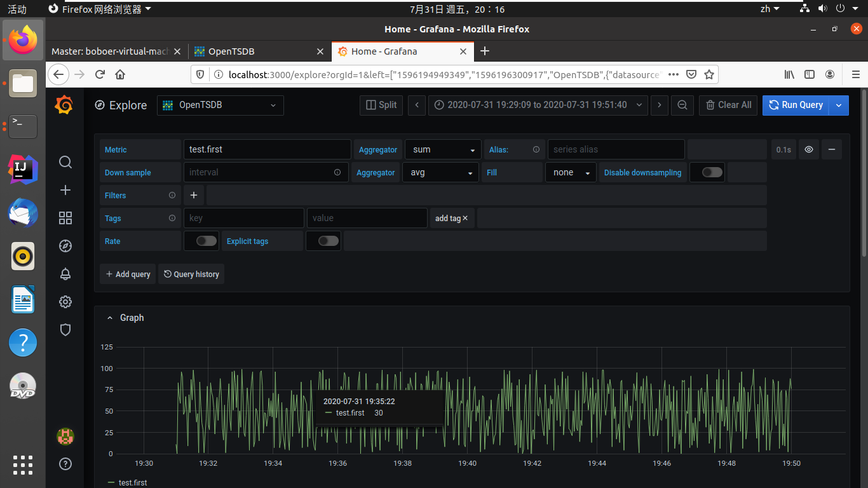Open clock and calendar menu in top bar
Image resolution: width=868 pixels, height=488 pixels.
pyautogui.click(x=457, y=9)
